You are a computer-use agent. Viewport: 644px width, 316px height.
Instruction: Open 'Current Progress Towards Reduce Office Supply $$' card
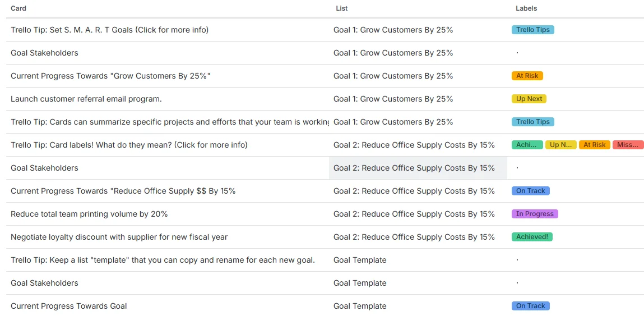coord(123,191)
